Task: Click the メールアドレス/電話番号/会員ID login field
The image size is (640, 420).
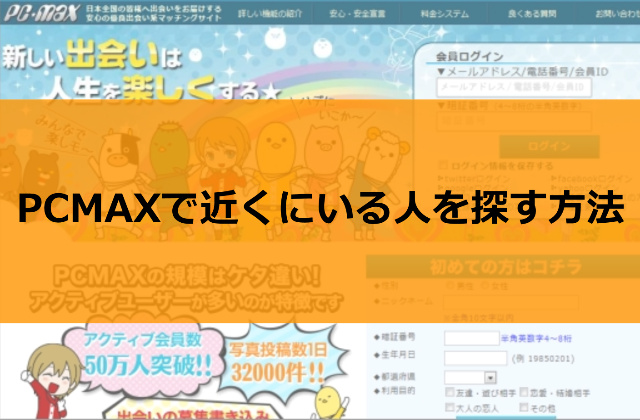Action: click(514, 87)
